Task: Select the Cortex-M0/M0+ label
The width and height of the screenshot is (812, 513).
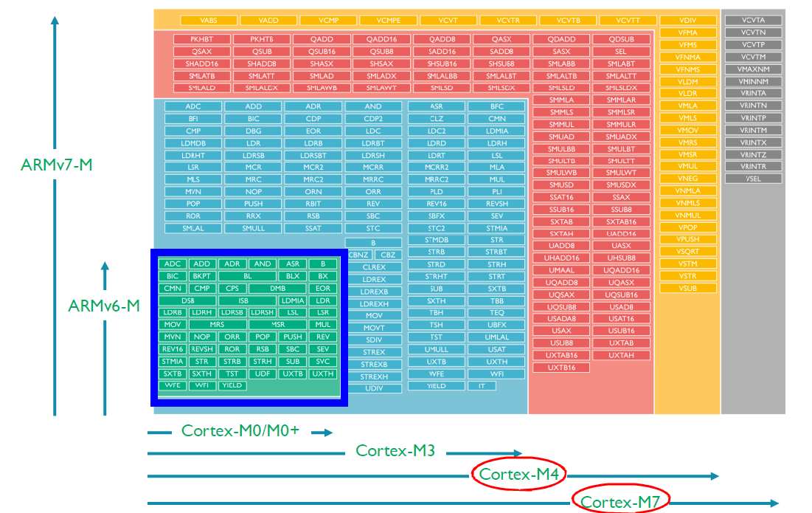Action: (240, 430)
